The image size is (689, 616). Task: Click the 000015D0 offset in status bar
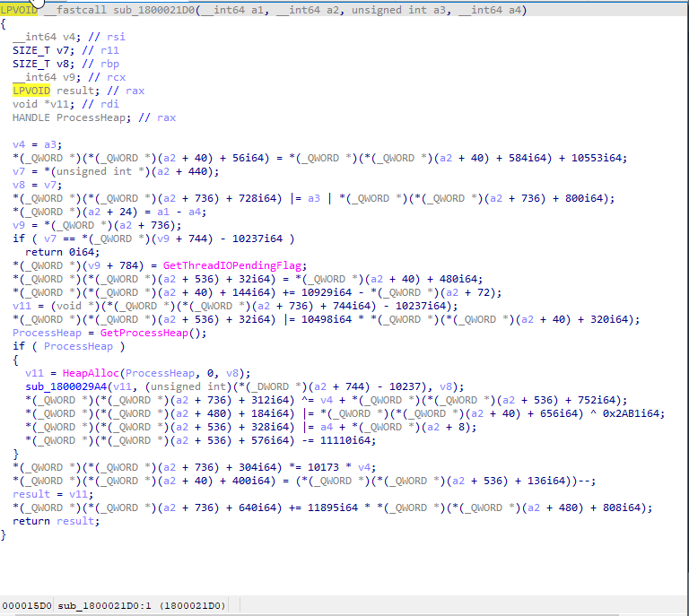tap(26, 606)
